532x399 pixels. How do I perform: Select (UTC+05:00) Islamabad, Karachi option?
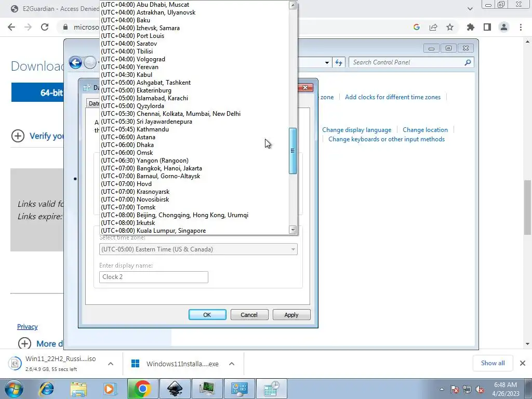pyautogui.click(x=194, y=98)
